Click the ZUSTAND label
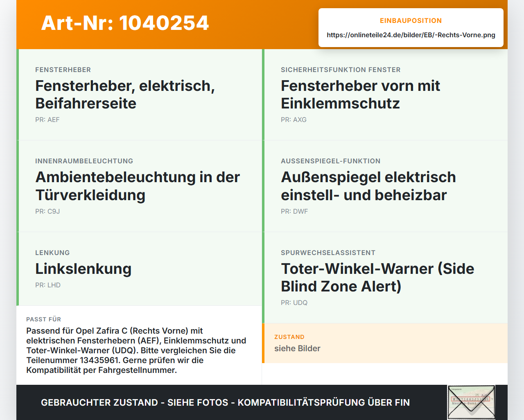The image size is (524, 420). tap(289, 337)
